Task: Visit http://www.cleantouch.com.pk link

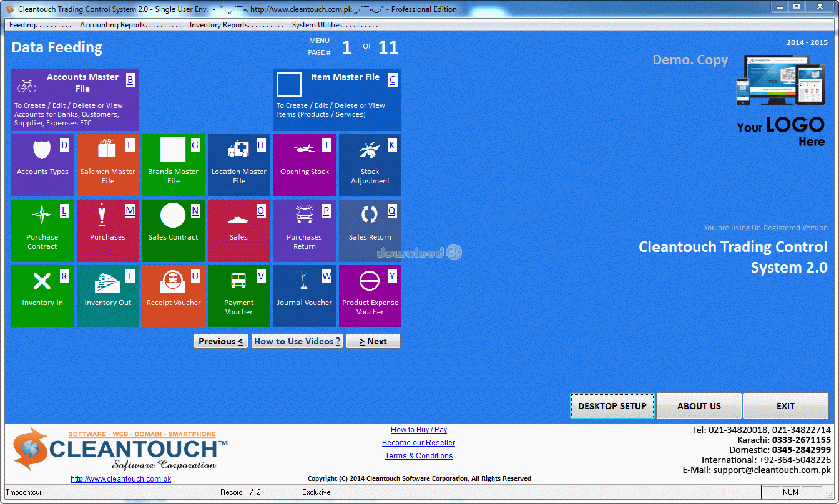Action: pyautogui.click(x=120, y=479)
